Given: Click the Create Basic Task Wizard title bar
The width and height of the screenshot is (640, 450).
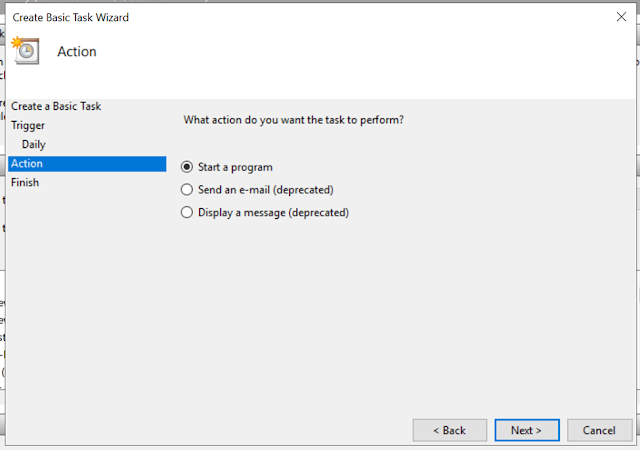Looking at the screenshot, I should (300, 17).
